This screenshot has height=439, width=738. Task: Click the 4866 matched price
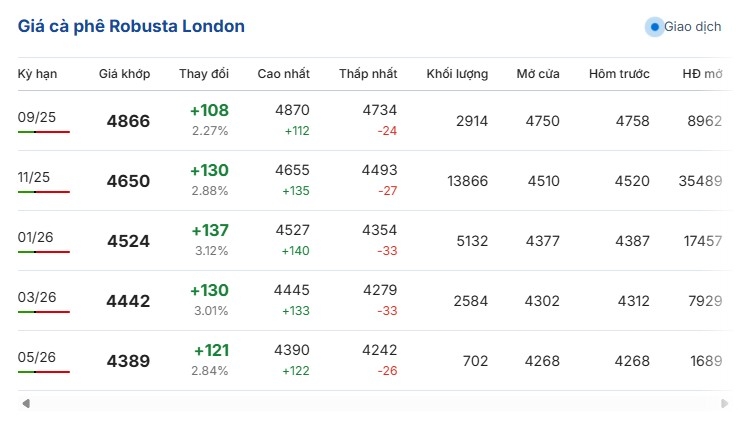tap(128, 121)
